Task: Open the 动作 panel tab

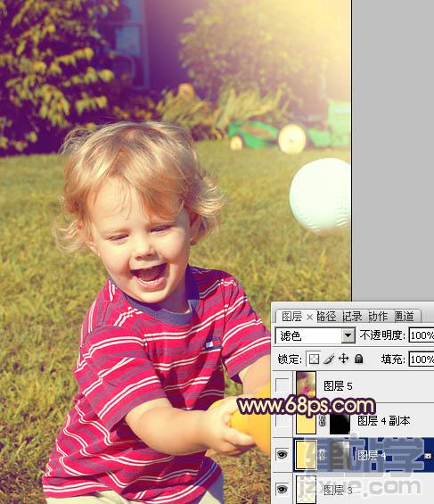Action: [378, 317]
